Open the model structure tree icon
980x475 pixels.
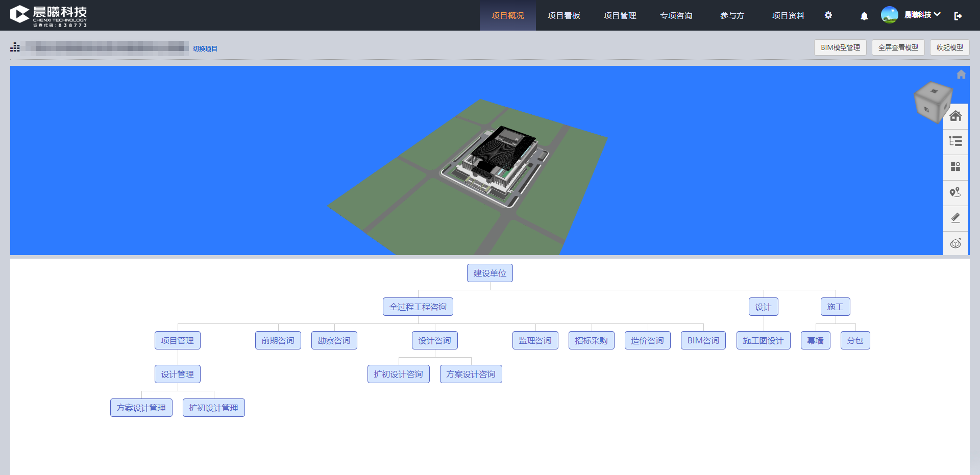tap(955, 141)
